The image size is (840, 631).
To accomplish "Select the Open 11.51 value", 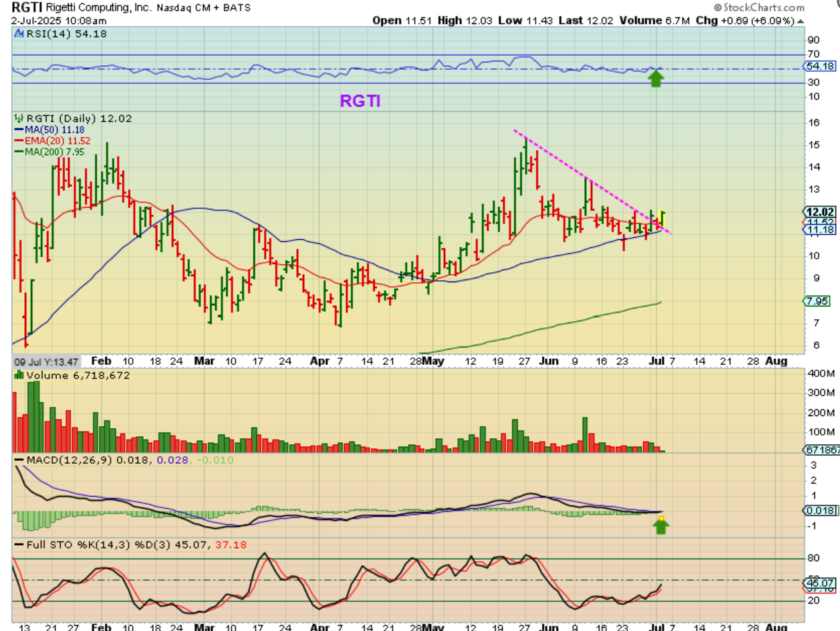I will tap(402, 21).
